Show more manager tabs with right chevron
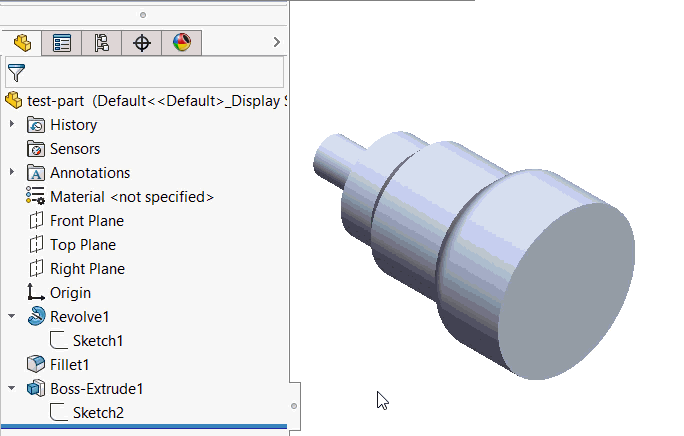This screenshot has width=684, height=436. 277,42
